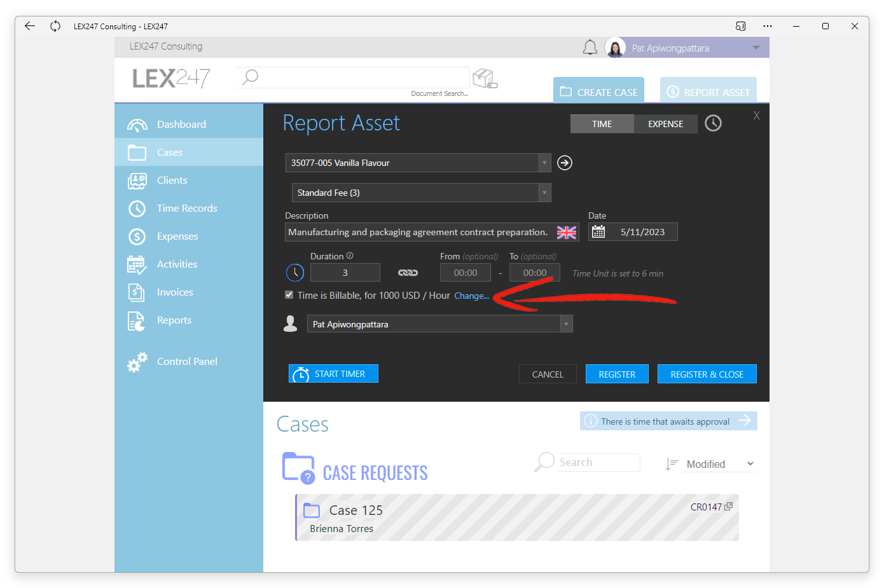Switch to the EXPENSE toggle
Image resolution: width=884 pixels, height=588 pixels.
point(665,124)
